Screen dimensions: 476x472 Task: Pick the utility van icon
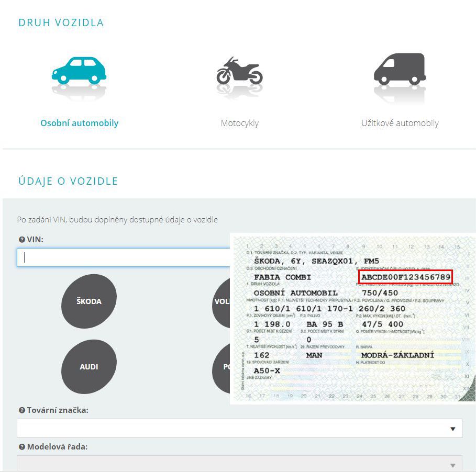click(400, 69)
